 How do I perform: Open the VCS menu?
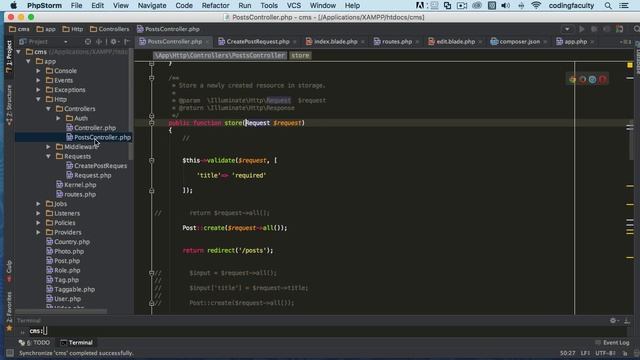pyautogui.click(x=293, y=6)
